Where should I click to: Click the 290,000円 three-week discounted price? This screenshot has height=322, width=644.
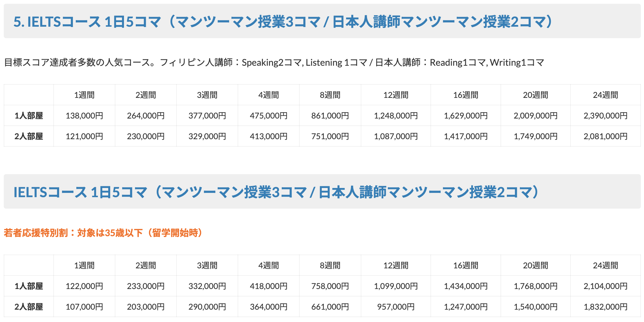(x=207, y=307)
